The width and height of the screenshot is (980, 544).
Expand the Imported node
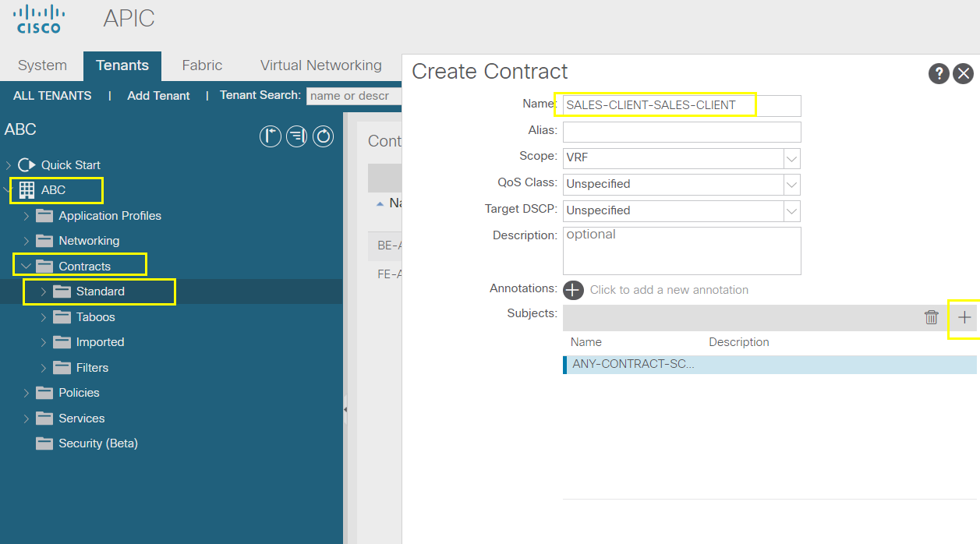click(44, 341)
